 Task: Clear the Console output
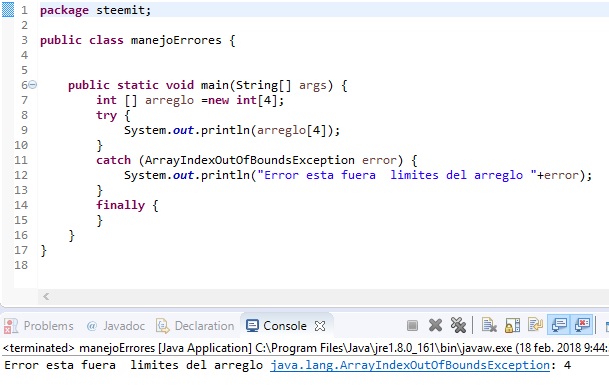click(x=489, y=325)
